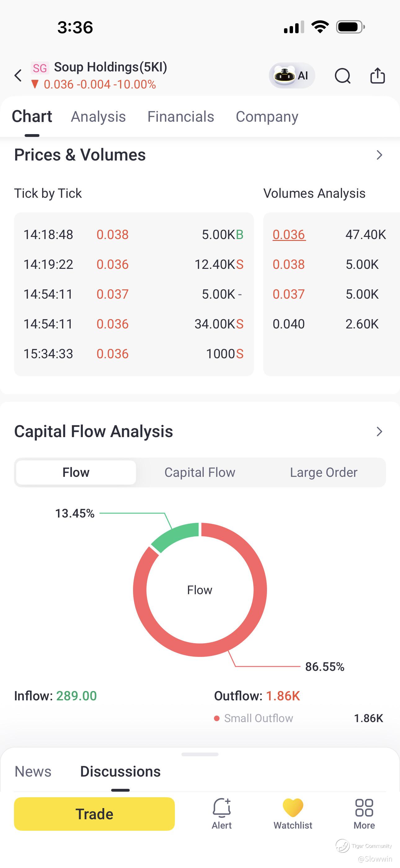Tap the back arrow icon

tap(18, 75)
